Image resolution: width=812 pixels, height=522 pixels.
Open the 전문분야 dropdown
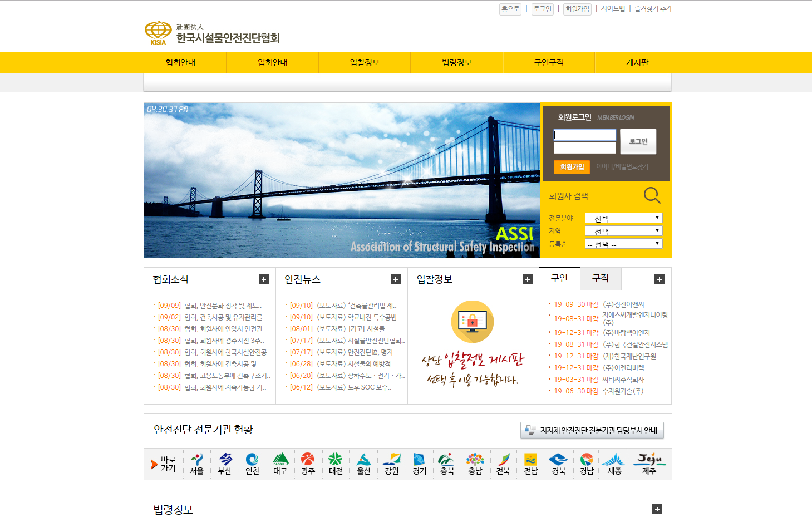click(x=623, y=218)
